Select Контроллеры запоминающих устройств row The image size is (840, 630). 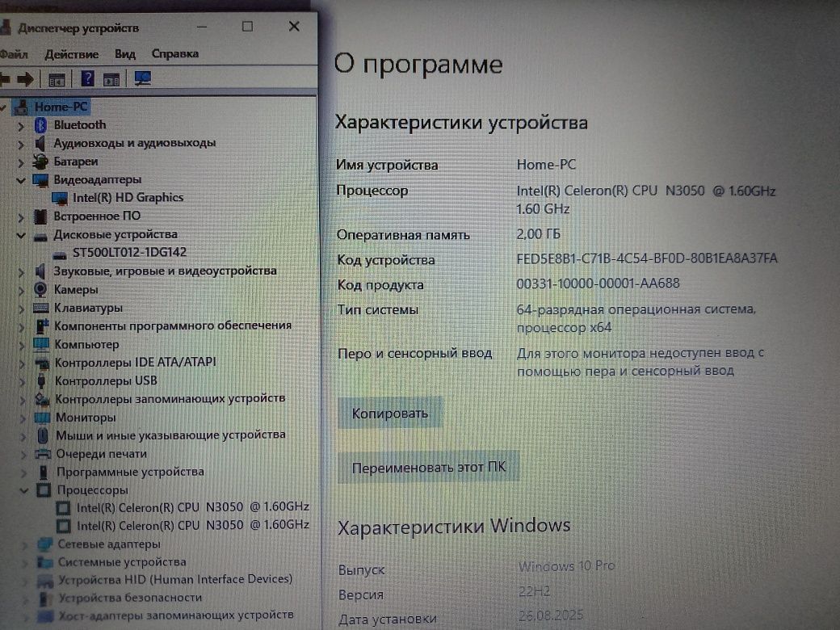click(x=170, y=399)
